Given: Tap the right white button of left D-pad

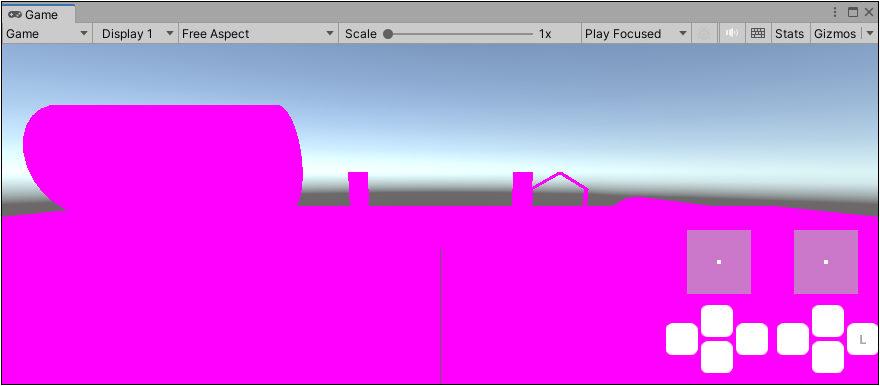Looking at the screenshot, I should (x=751, y=339).
